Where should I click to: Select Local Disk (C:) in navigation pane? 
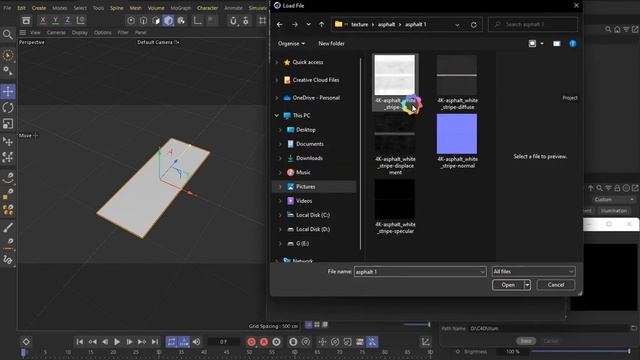point(313,215)
